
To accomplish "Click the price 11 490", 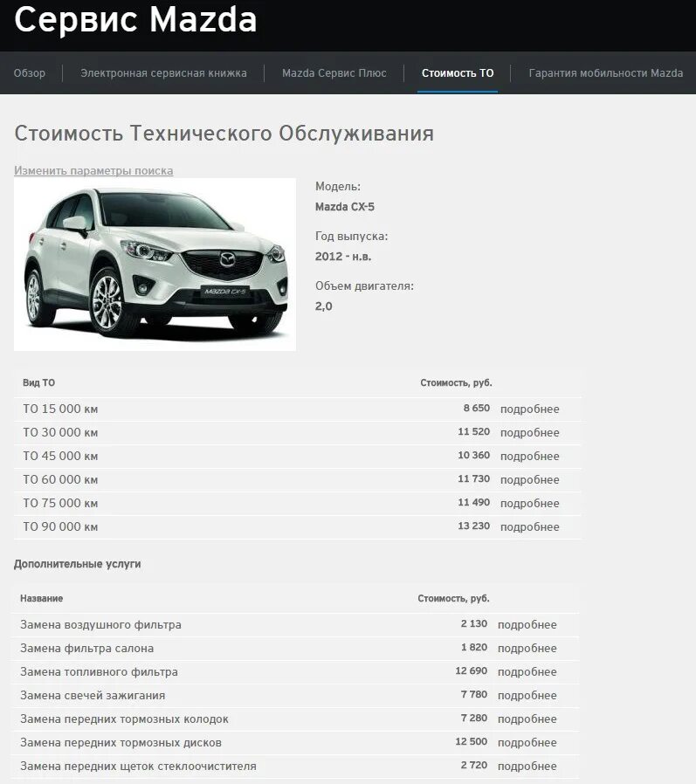I will [x=474, y=502].
